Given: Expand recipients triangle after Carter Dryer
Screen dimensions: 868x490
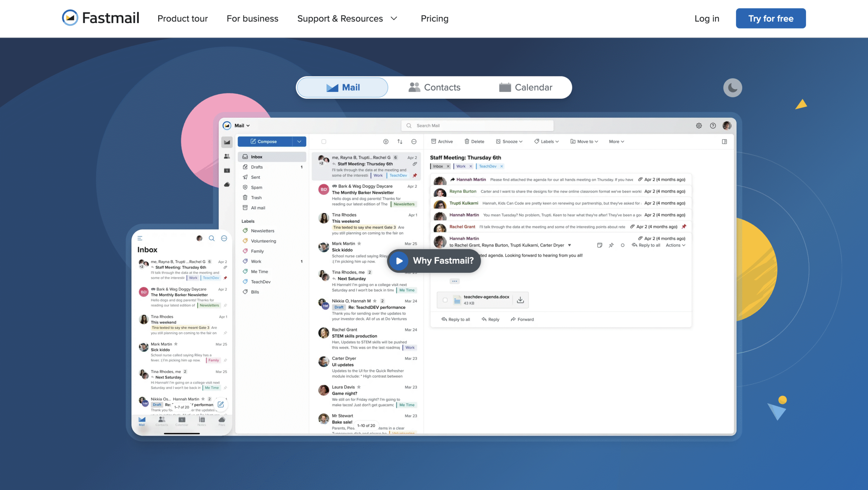Looking at the screenshot, I should [x=569, y=245].
